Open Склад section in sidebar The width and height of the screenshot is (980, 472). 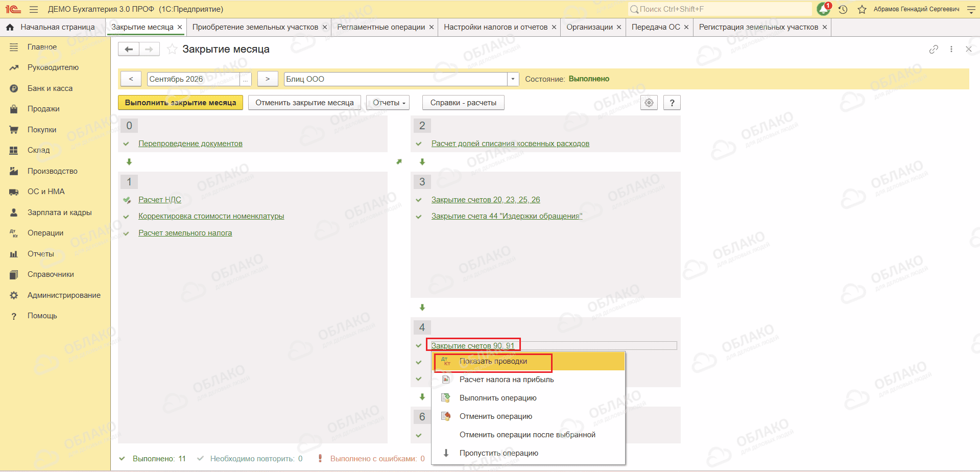point(38,150)
